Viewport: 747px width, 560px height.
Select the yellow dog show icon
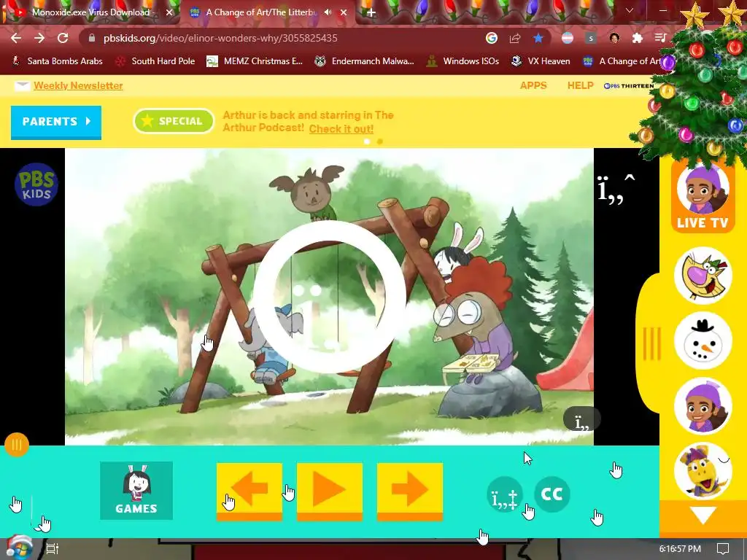point(703,471)
